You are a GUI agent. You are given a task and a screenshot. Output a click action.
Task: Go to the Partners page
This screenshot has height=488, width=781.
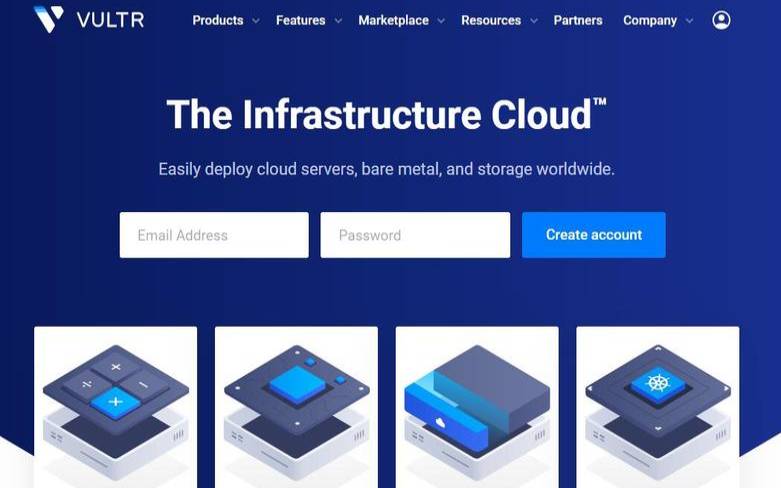tap(578, 20)
